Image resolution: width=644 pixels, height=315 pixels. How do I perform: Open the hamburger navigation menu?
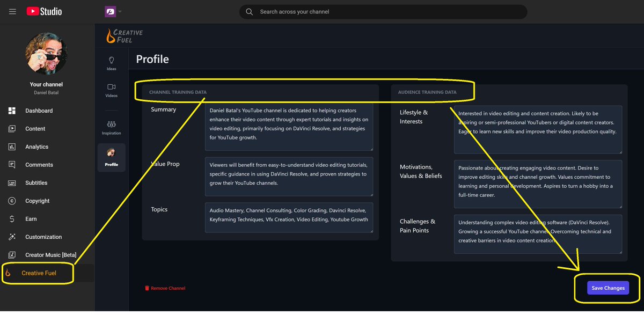(x=12, y=11)
